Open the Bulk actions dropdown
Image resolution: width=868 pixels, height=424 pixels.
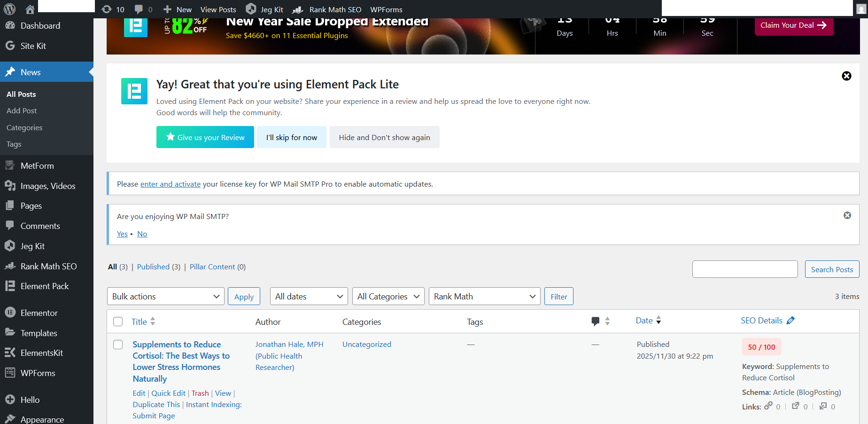click(x=165, y=296)
